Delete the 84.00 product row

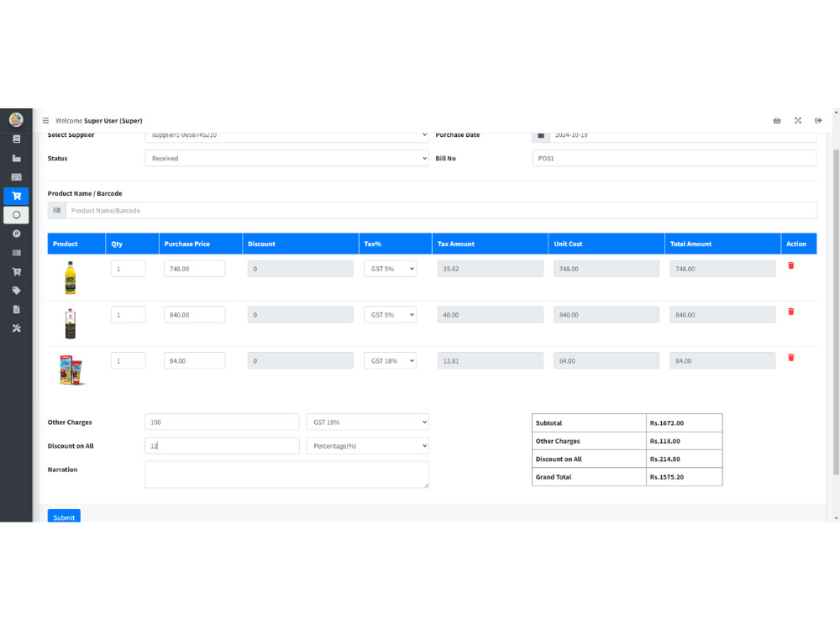click(790, 358)
